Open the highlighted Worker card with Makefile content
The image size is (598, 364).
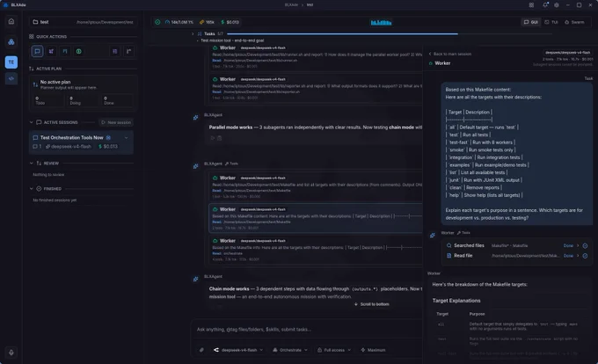(317, 218)
